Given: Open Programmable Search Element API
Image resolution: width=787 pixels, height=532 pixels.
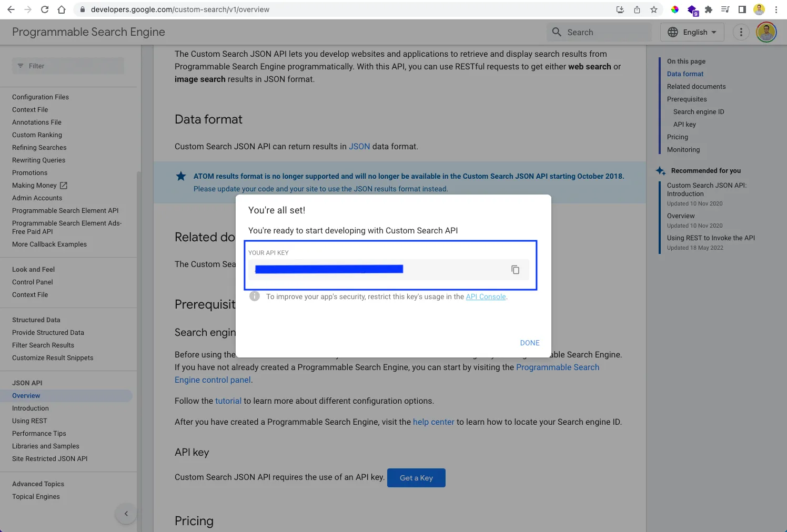Looking at the screenshot, I should pos(65,211).
